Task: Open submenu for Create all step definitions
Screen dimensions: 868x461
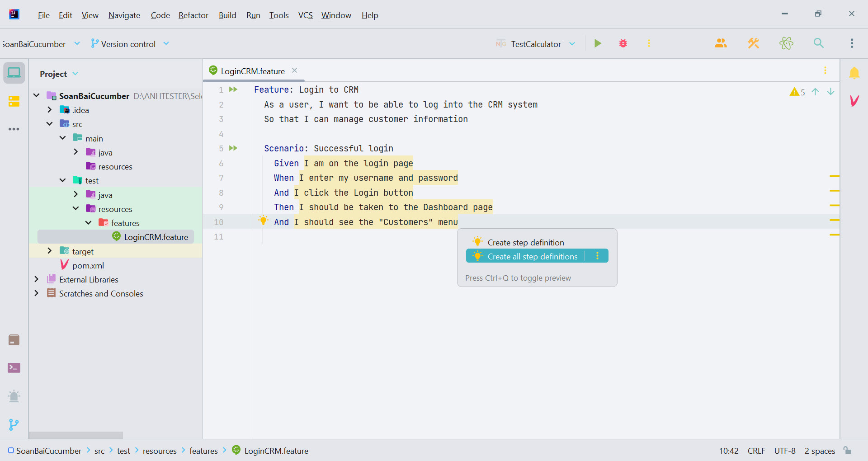Action: 597,256
